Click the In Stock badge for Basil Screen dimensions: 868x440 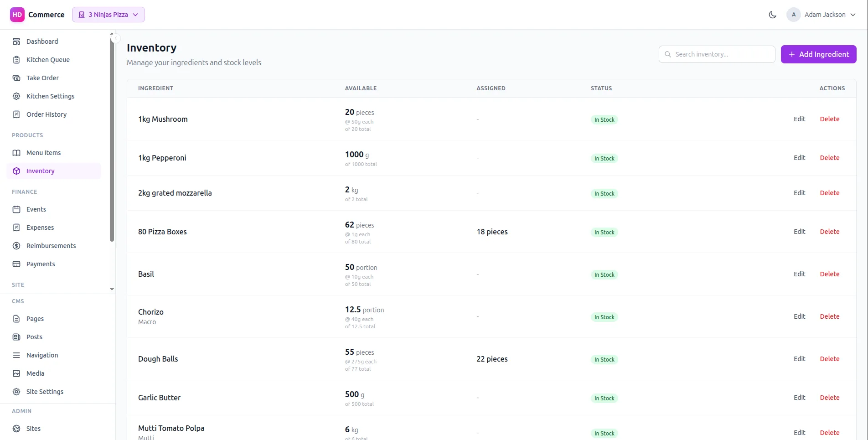pos(604,274)
